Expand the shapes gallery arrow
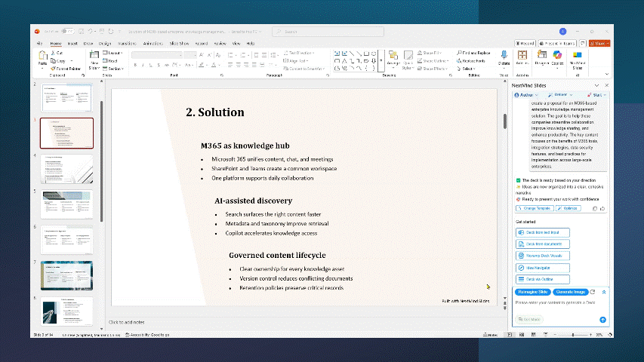The width and height of the screenshot is (644, 362). coord(381,61)
